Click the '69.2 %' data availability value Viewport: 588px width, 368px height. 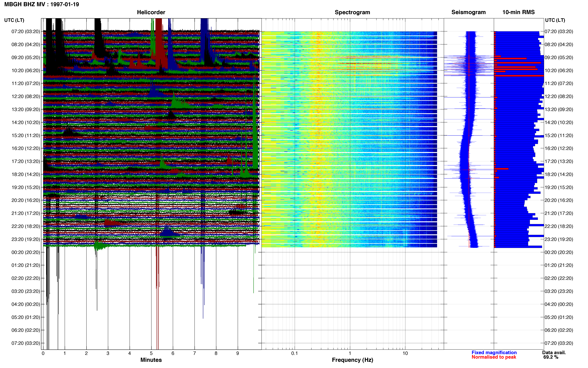[551, 357]
